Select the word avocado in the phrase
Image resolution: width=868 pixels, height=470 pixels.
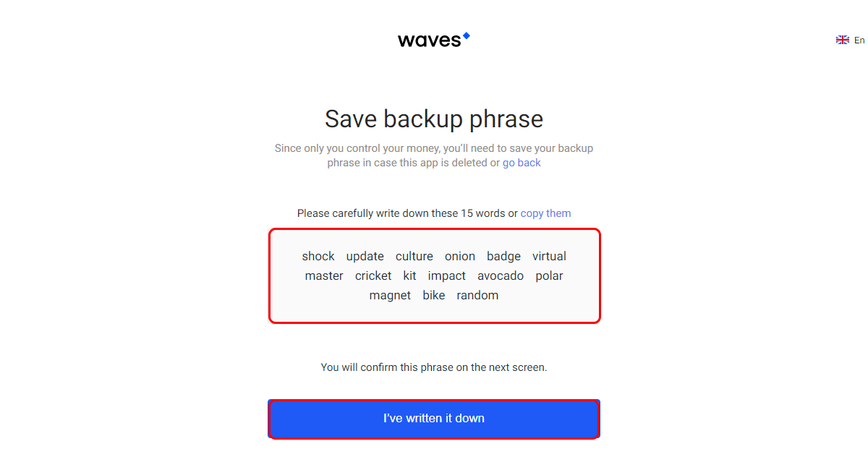501,275
